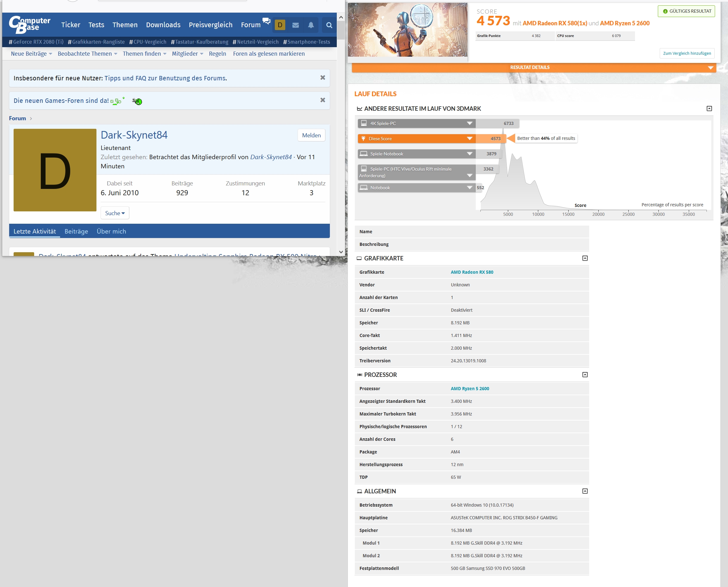Close the Games-Foren announcement banner
This screenshot has width=728, height=587.
(x=323, y=100)
